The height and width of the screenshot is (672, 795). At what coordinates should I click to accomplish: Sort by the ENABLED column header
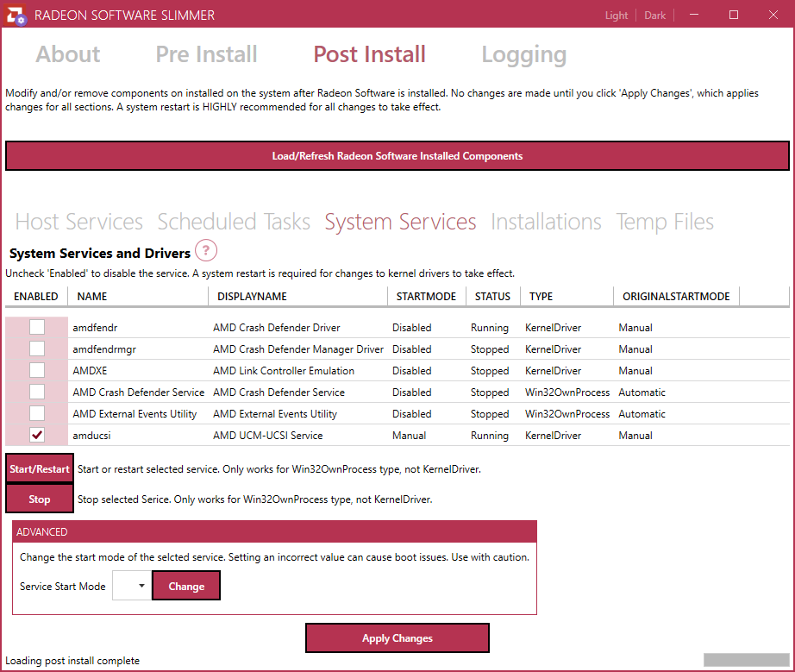tap(36, 296)
